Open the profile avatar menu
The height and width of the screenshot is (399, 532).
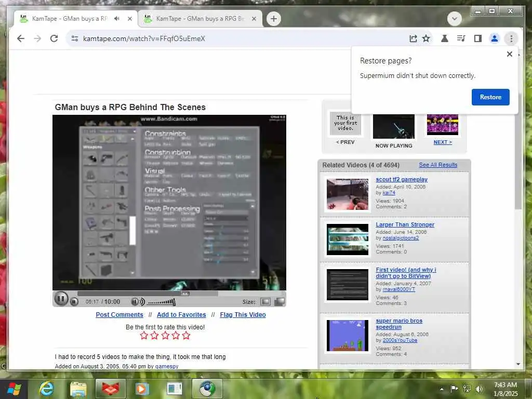click(x=495, y=38)
